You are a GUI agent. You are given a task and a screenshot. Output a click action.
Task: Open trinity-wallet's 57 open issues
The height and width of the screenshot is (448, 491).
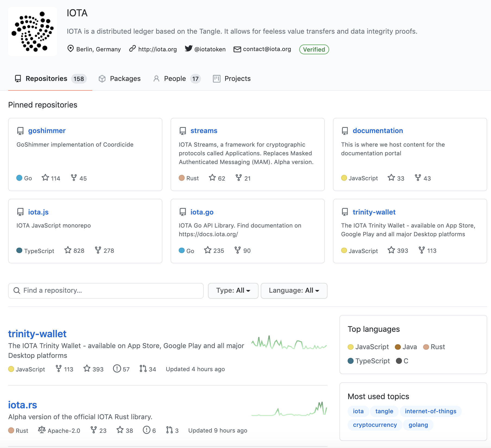coord(121,369)
